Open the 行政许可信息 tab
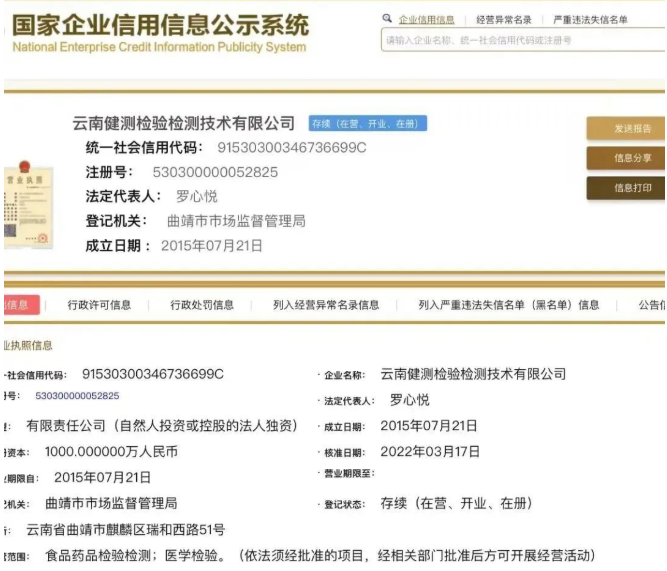The image size is (667, 571). point(99,305)
